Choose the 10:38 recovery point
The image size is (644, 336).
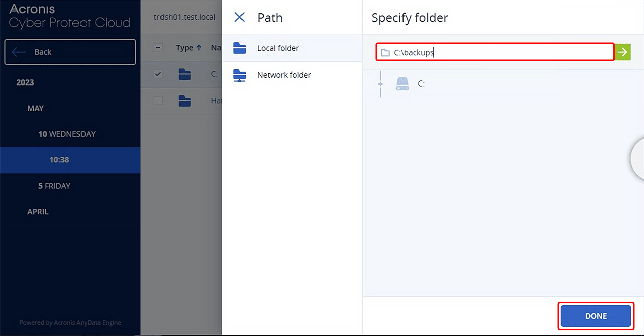[x=59, y=160]
